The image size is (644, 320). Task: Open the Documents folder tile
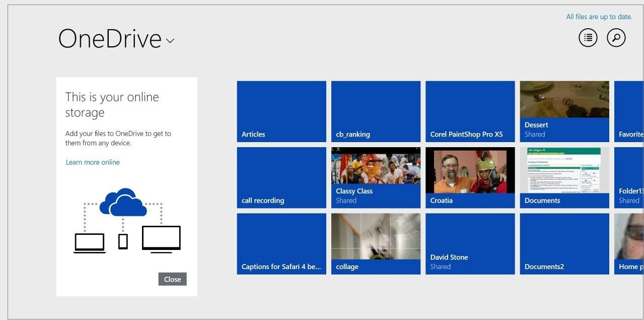(x=564, y=177)
